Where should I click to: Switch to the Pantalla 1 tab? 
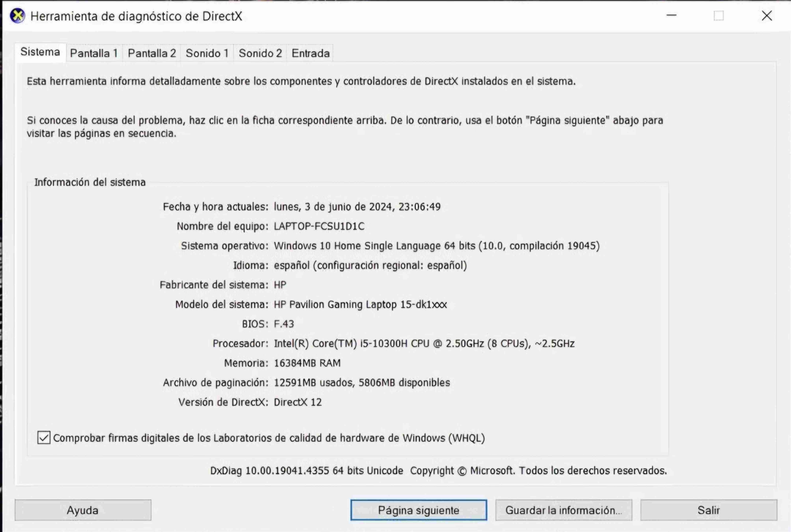tap(94, 53)
